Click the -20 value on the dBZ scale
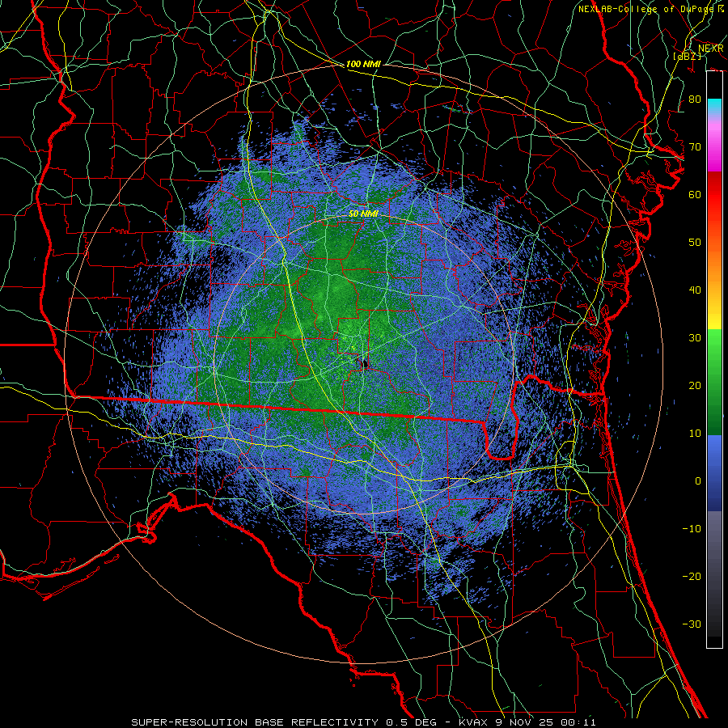 [x=692, y=576]
